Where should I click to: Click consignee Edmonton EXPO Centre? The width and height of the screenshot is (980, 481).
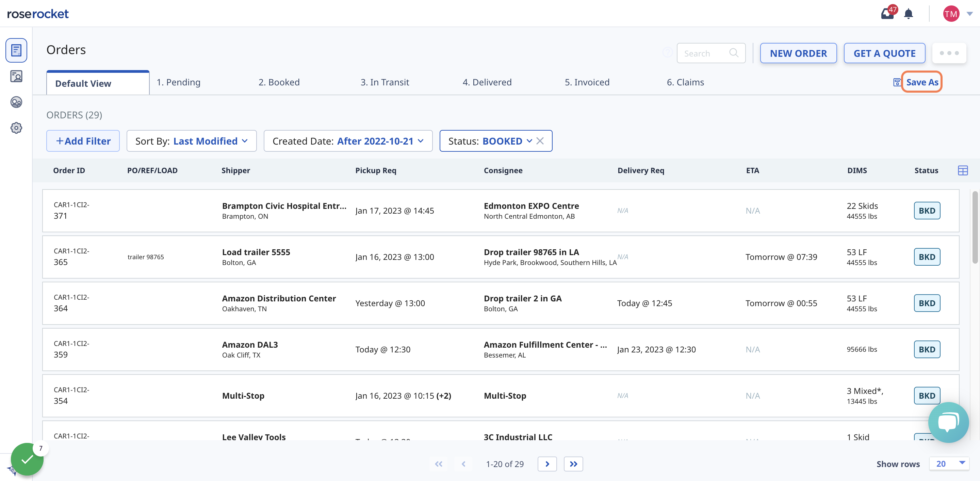(531, 206)
